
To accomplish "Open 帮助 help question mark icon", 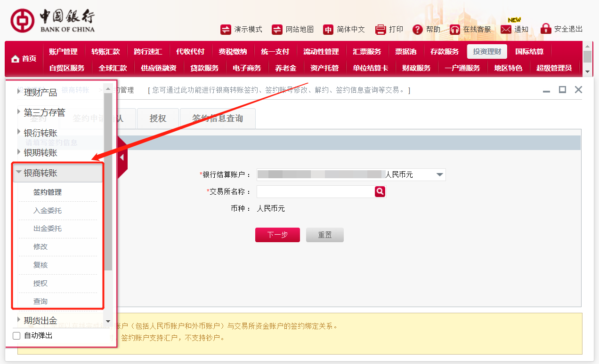I will [x=417, y=29].
